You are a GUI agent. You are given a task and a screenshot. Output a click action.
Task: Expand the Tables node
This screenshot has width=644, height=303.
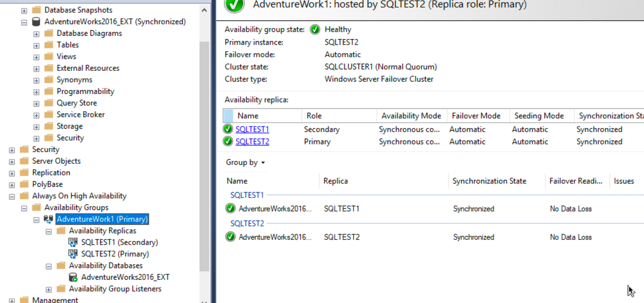(x=37, y=46)
